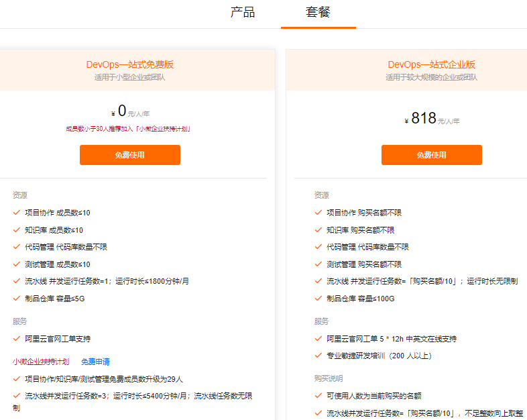Screen dimensions: 527x420
Task: Click checkmark beside 测试管理 购买名额不限
Action: tap(318, 264)
